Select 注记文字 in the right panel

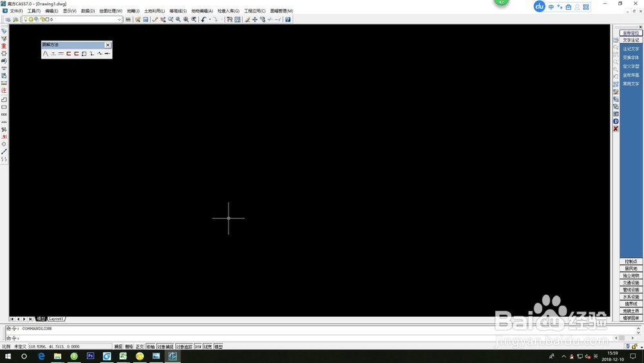pyautogui.click(x=631, y=49)
